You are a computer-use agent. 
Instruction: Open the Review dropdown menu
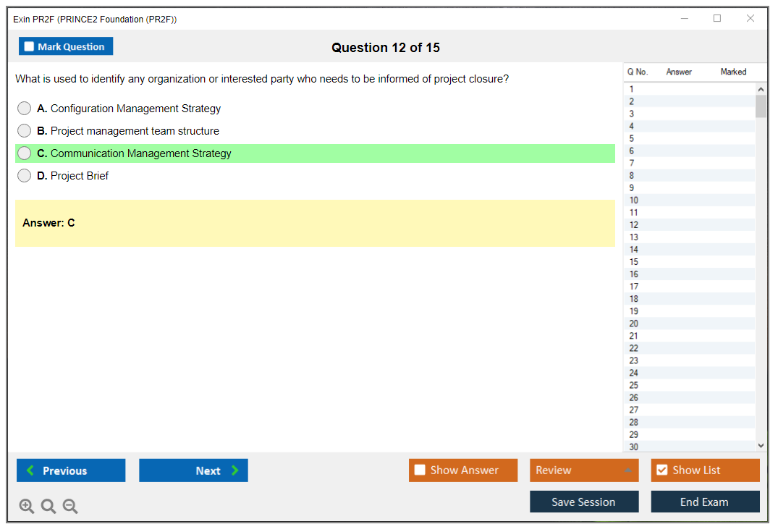[584, 470]
